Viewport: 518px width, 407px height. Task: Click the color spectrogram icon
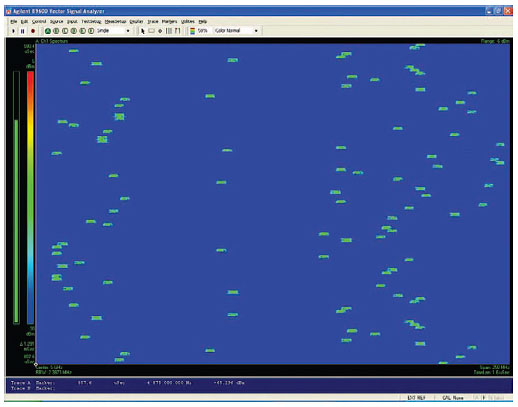point(192,31)
